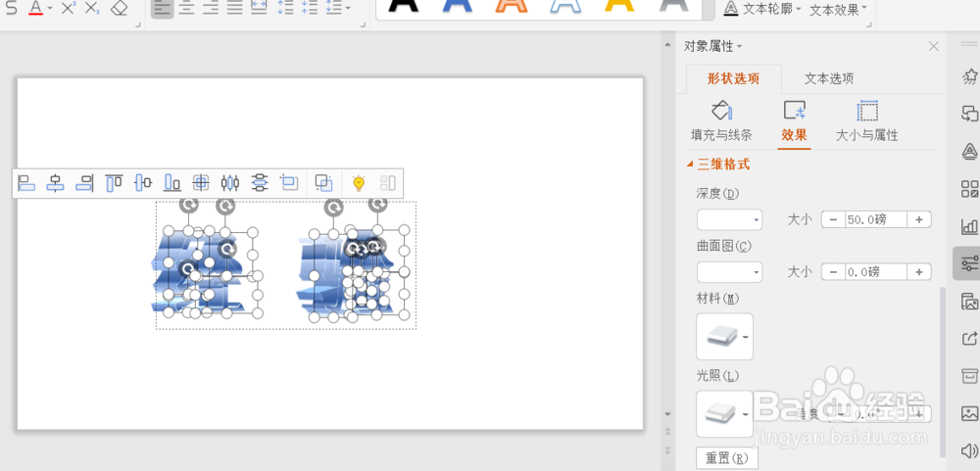Clear formatting with the eraser icon
This screenshot has height=471, width=980.
point(119,8)
